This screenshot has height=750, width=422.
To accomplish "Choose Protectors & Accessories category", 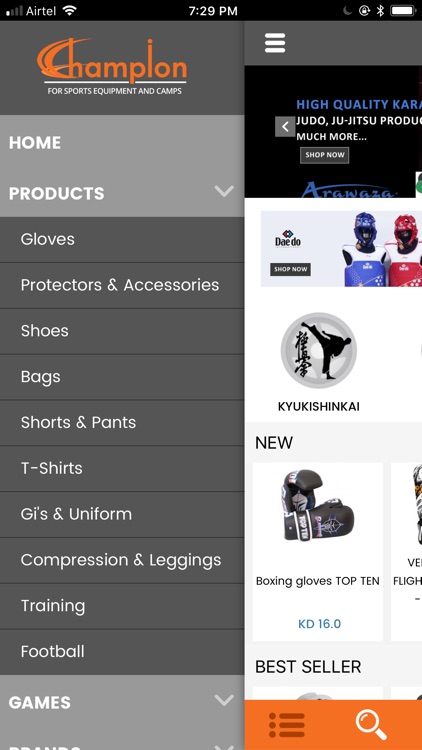I will click(122, 285).
